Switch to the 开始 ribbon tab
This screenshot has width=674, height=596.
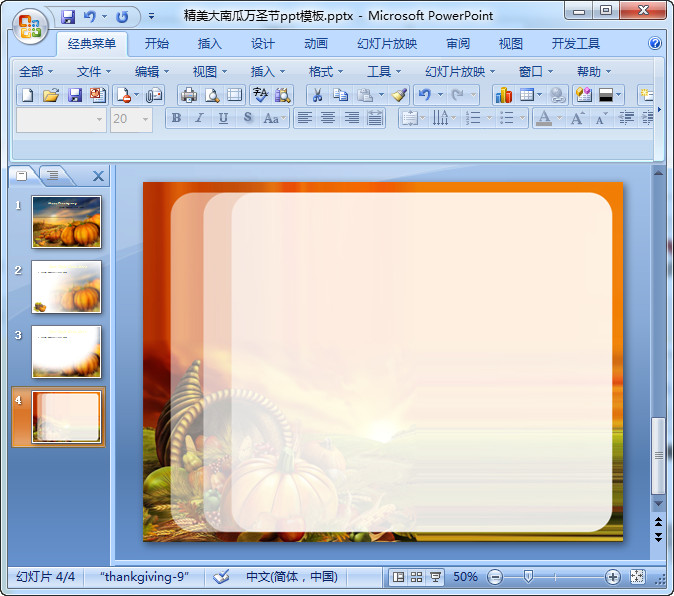click(x=156, y=43)
